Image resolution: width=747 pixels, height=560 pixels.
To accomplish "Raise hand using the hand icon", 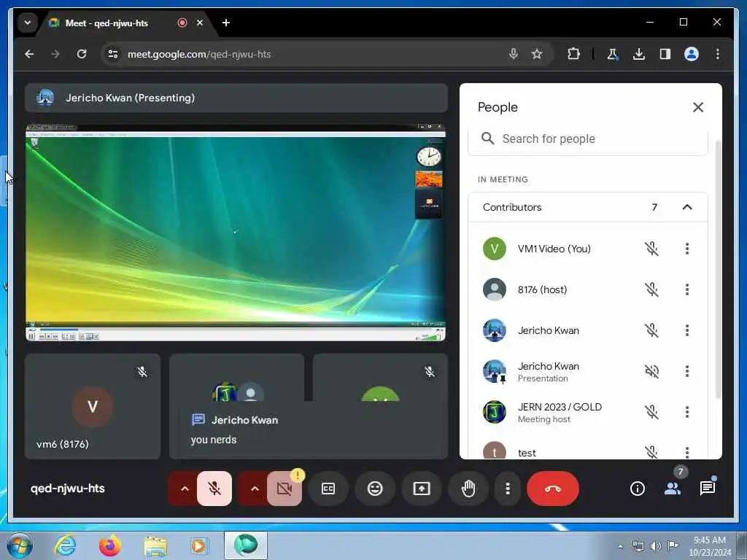I will pos(468,489).
